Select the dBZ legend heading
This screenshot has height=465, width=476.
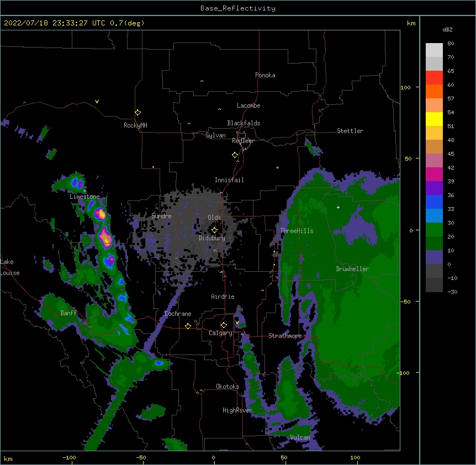tap(447, 29)
